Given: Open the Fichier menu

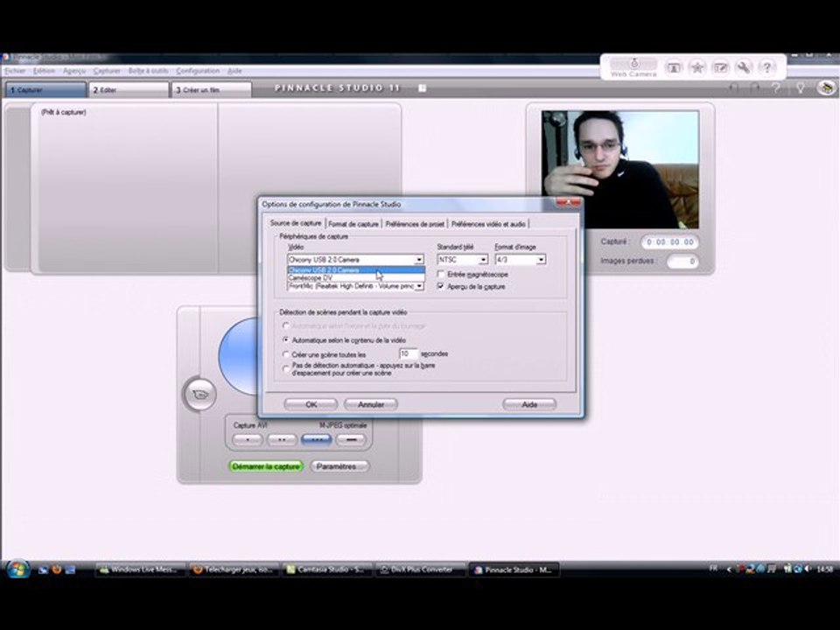Looking at the screenshot, I should [15, 71].
